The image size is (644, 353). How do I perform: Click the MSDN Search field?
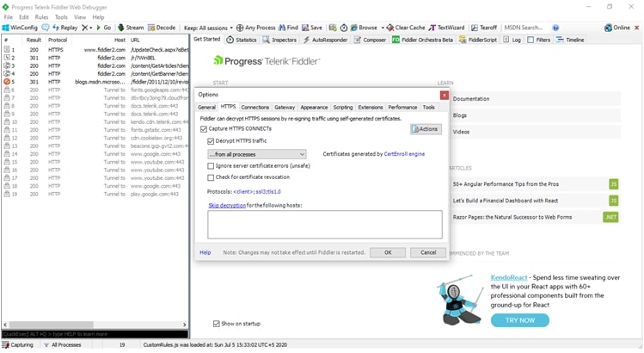[x=526, y=28]
